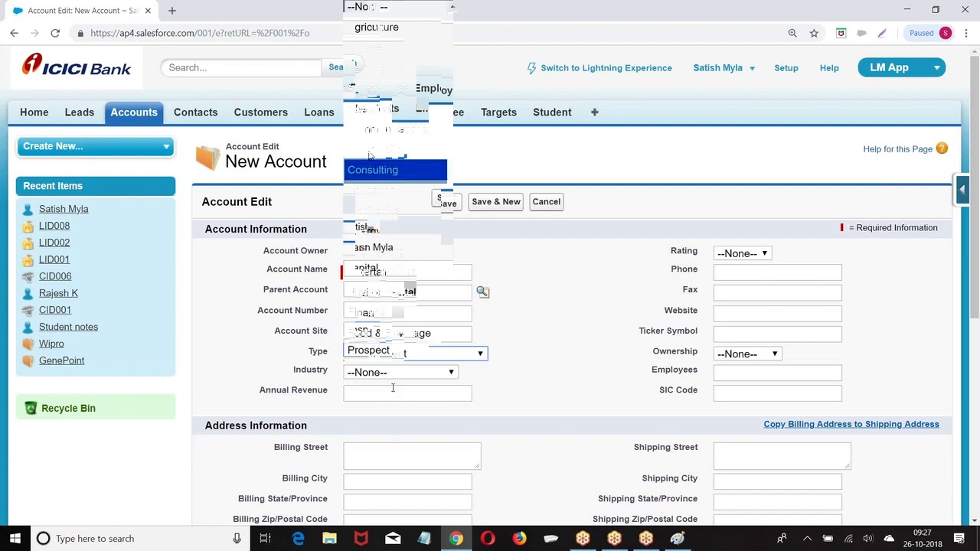Open the Type dropdown showing Prospect

415,353
